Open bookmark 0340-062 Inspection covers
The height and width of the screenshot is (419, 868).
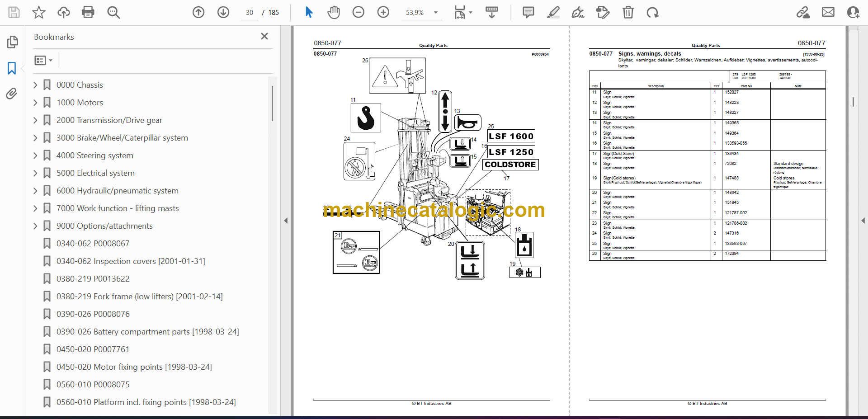coord(131,261)
